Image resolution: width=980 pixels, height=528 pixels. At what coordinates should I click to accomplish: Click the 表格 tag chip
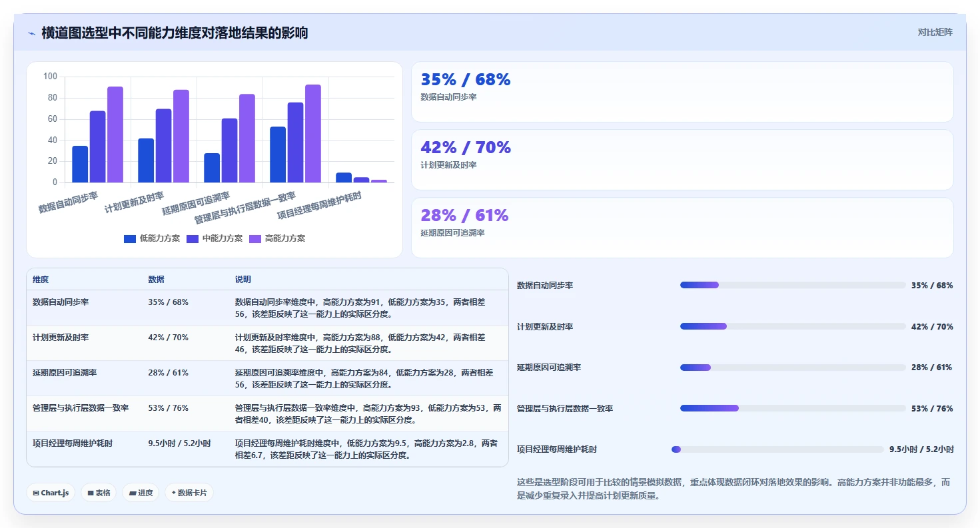coord(99,493)
